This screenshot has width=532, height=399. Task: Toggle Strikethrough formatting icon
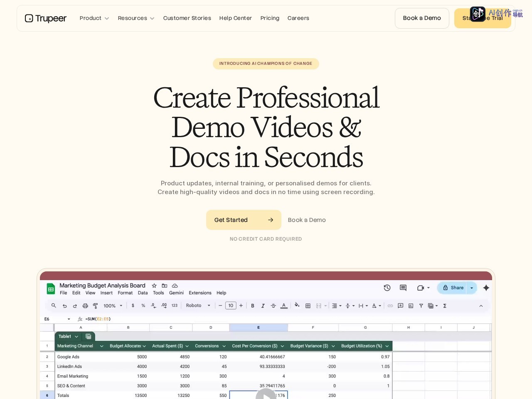273,306
